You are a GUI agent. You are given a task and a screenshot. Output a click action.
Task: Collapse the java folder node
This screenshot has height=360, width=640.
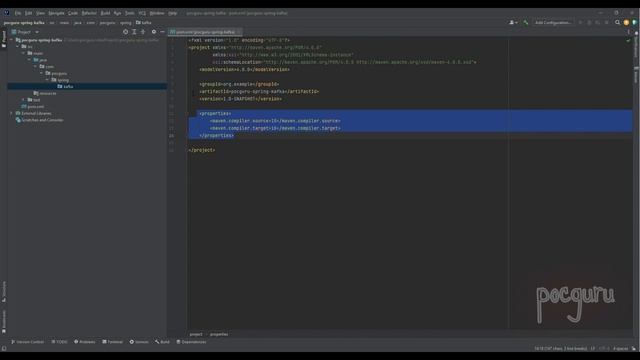(29, 60)
